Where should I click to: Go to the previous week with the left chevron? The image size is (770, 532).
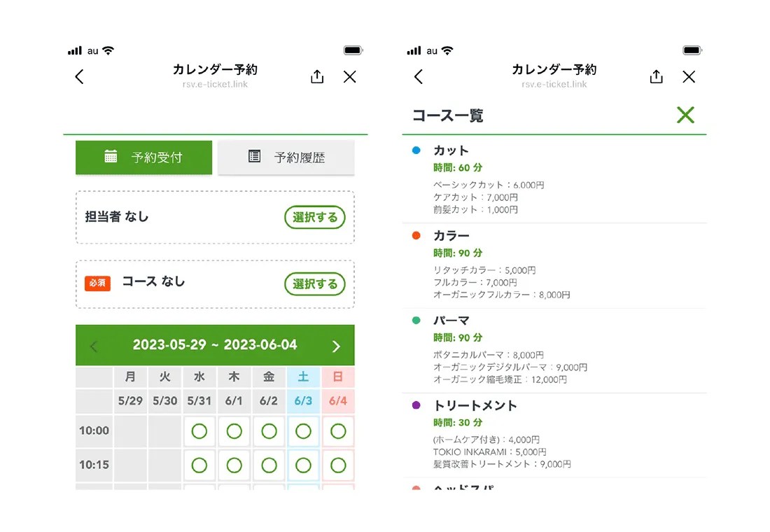coord(94,345)
